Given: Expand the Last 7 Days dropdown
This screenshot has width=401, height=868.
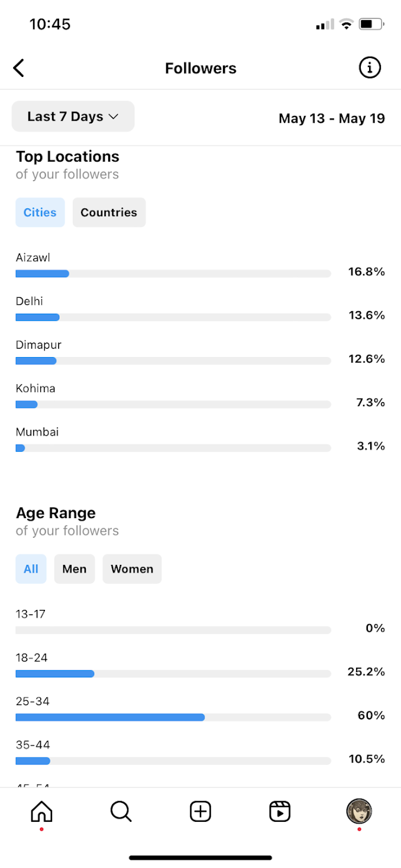Looking at the screenshot, I should pos(73,117).
